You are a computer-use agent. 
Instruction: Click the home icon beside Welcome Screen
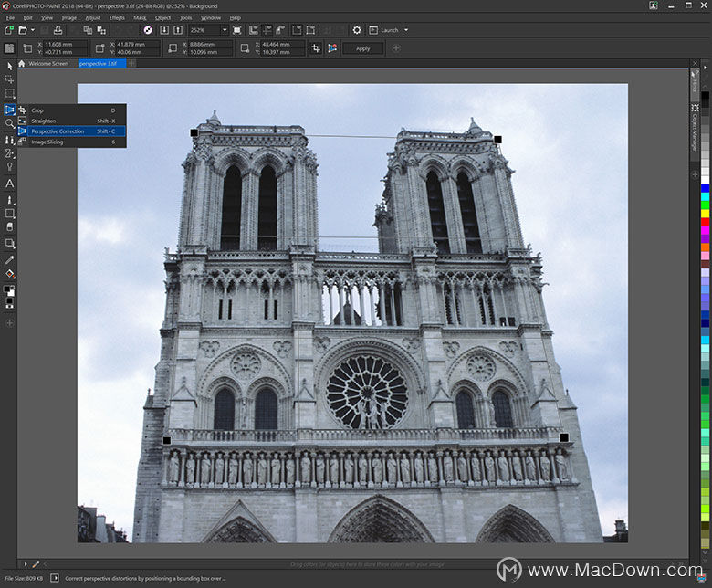21,64
